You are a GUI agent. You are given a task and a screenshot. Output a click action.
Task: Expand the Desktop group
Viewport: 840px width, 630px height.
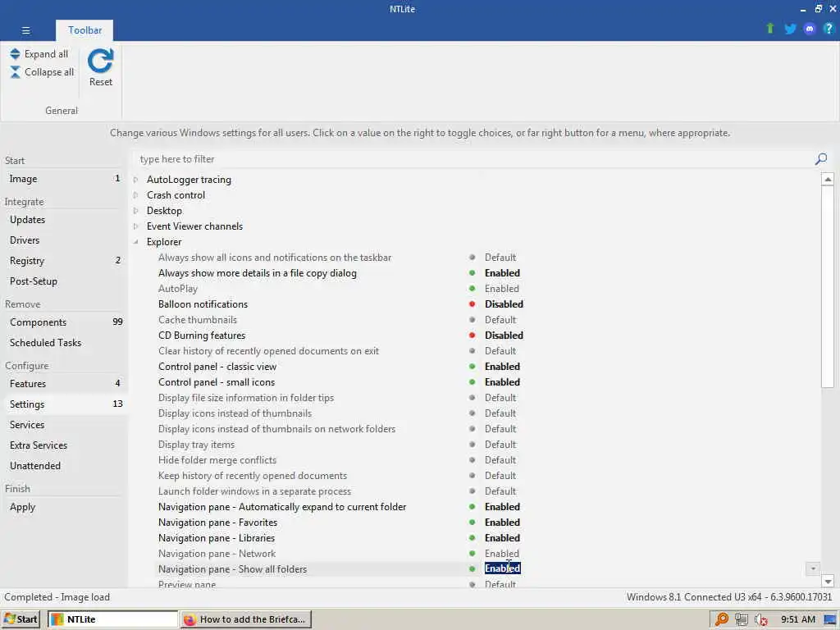tap(136, 211)
